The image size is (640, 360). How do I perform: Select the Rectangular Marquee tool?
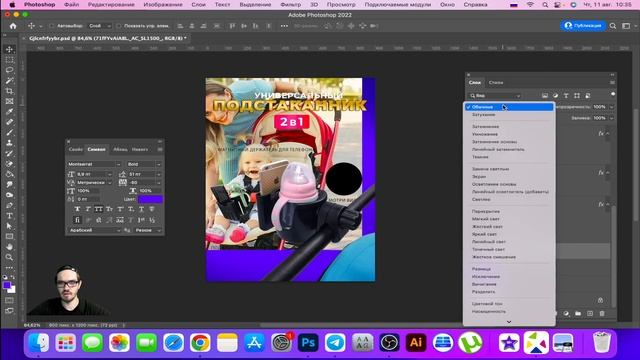(x=9, y=60)
